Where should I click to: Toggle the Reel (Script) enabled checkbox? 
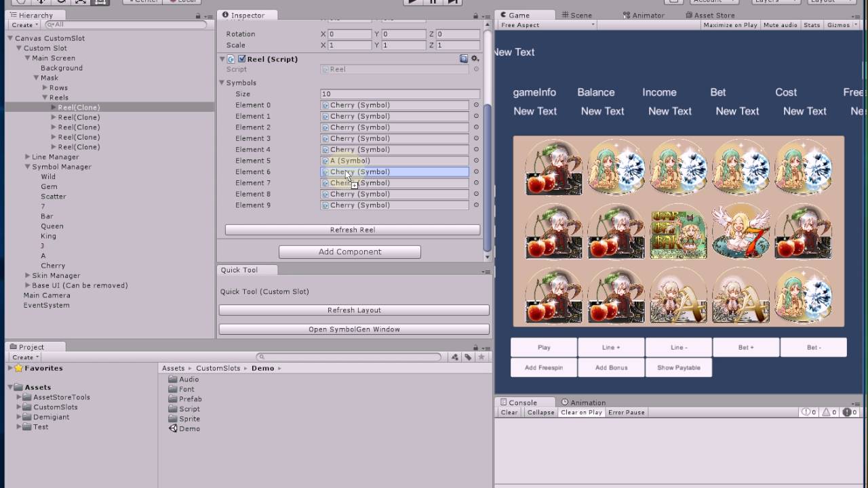[x=242, y=59]
